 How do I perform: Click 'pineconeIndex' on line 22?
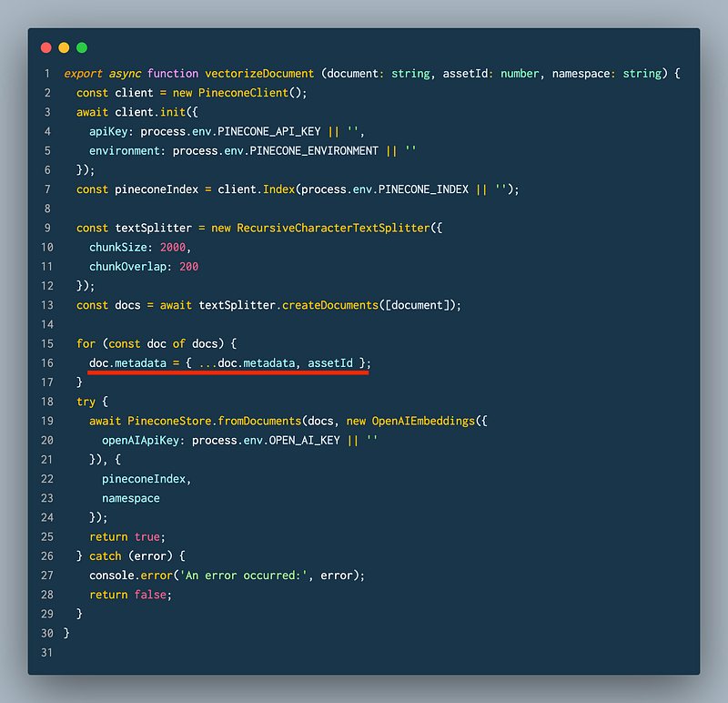click(x=144, y=479)
